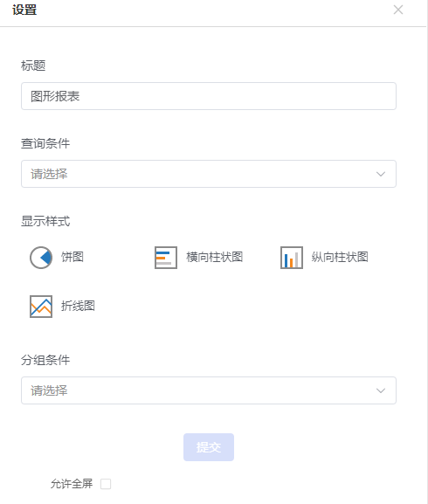Select the pie chart icon

41,258
